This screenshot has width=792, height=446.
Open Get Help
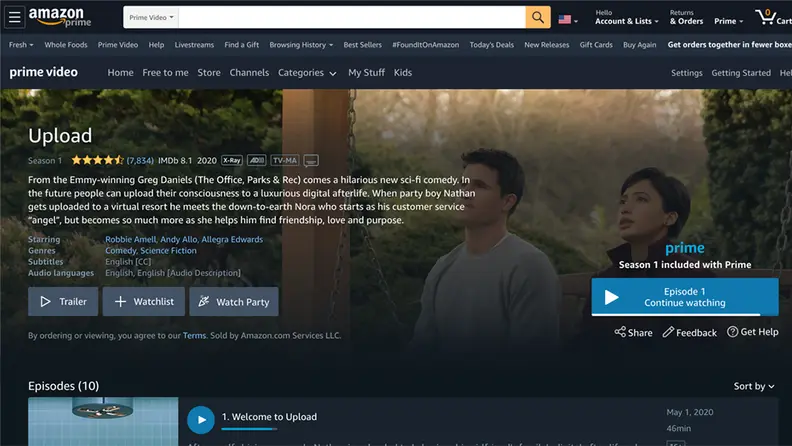click(753, 332)
